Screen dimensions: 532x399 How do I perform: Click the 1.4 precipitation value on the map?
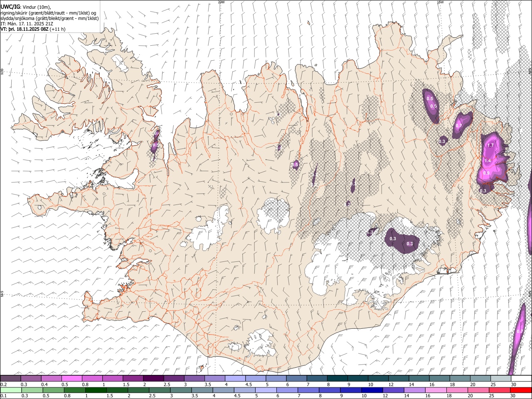(x=488, y=160)
